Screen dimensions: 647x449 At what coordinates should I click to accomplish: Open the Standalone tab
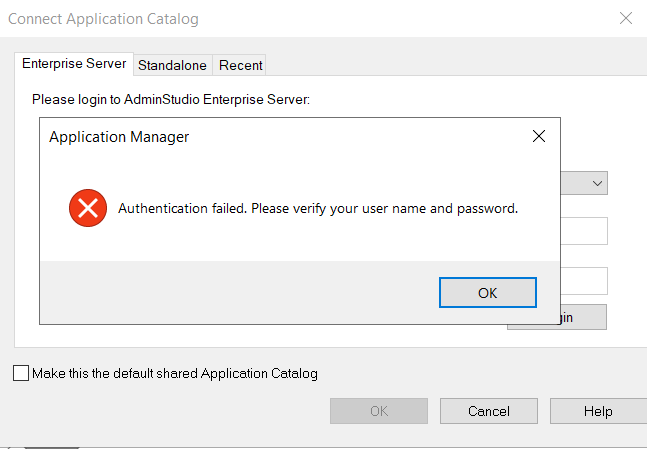pos(172,65)
